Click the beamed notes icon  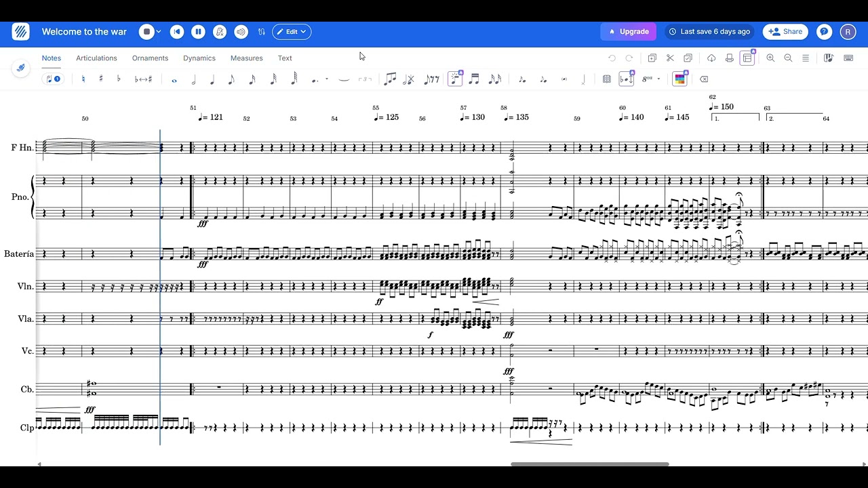pyautogui.click(x=390, y=79)
